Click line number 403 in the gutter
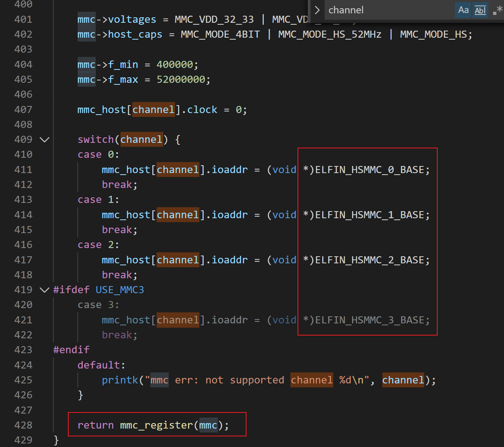 (23, 49)
